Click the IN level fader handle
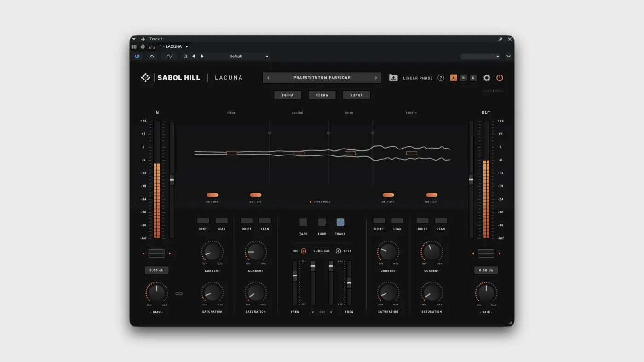 [x=172, y=180]
